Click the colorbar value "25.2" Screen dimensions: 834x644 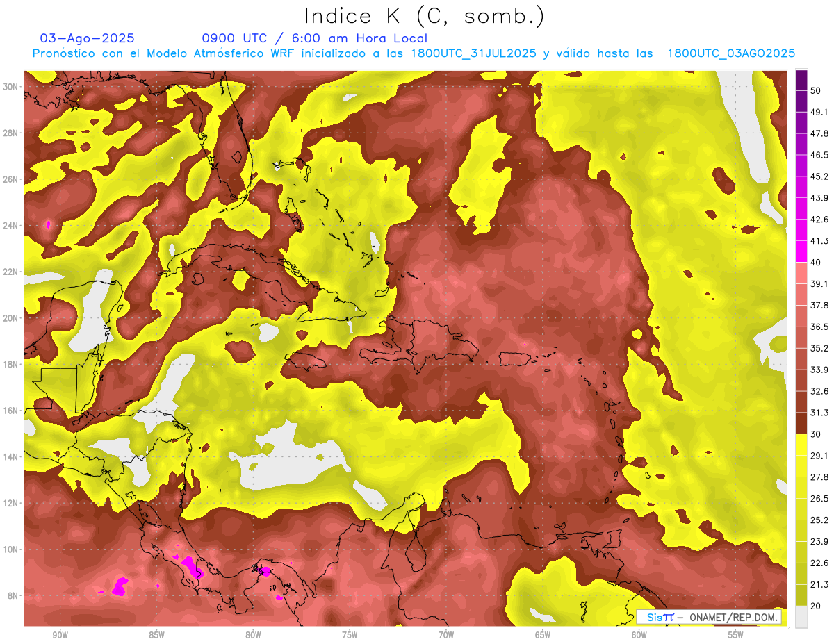point(819,520)
